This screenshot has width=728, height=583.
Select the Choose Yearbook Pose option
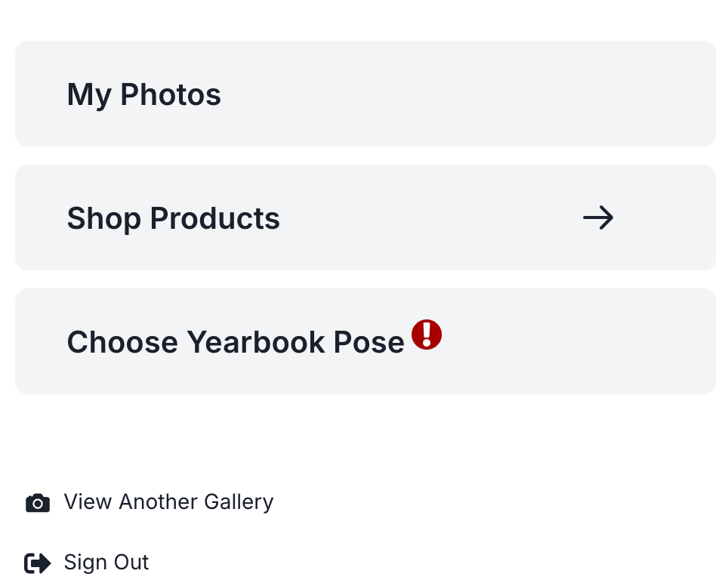(x=365, y=341)
